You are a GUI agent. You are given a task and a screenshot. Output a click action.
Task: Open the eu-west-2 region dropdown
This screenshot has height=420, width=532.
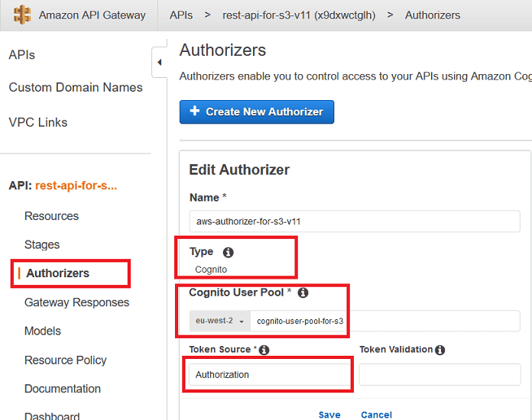click(220, 321)
